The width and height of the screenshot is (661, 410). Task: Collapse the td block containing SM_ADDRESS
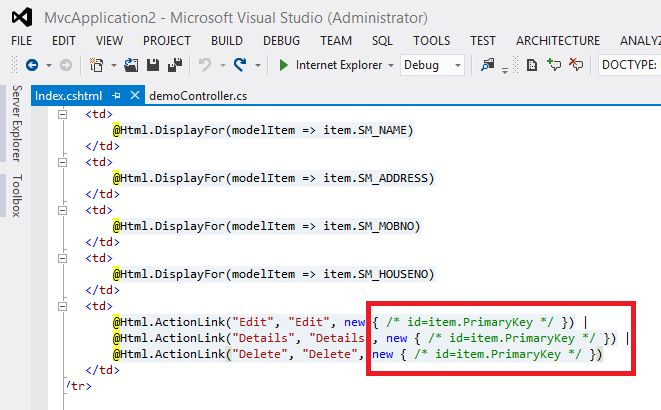point(62,162)
